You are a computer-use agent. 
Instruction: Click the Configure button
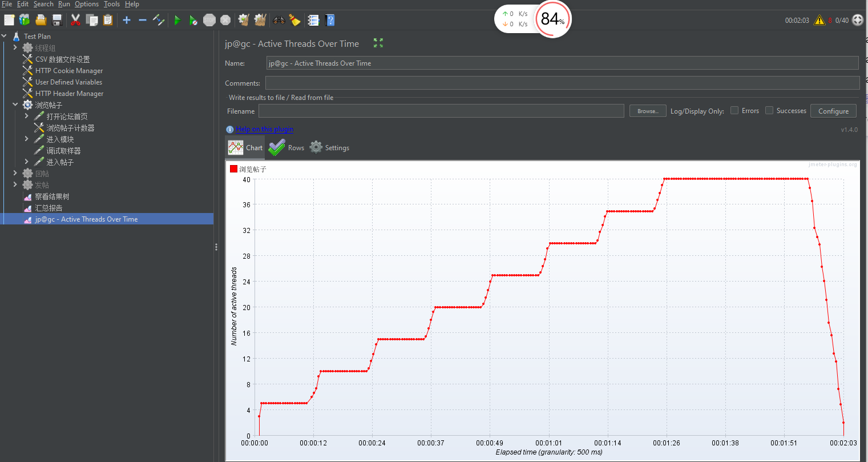[833, 111]
